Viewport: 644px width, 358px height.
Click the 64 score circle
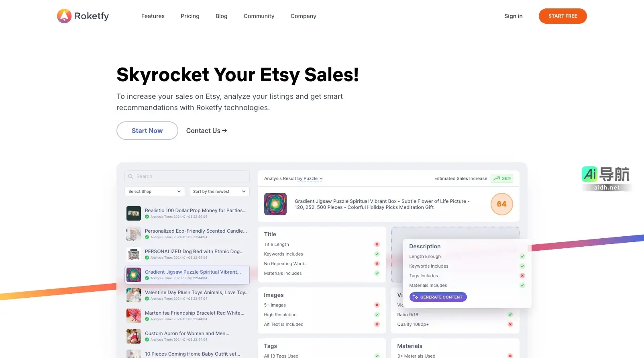[x=502, y=204]
